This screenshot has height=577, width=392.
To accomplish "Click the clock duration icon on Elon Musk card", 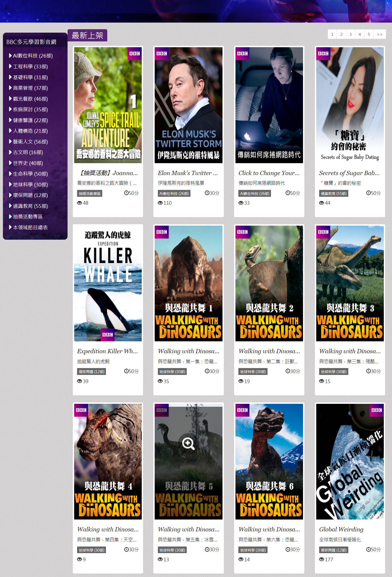I will pyautogui.click(x=207, y=193).
